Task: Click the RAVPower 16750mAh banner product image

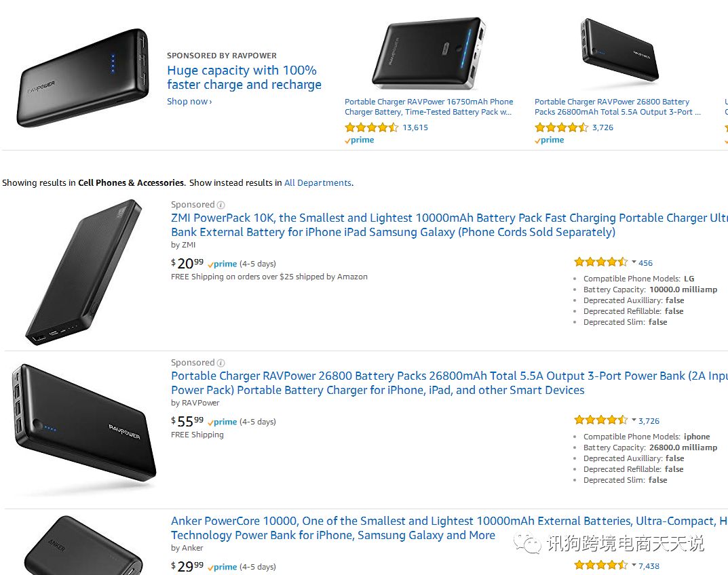Action: pos(428,54)
